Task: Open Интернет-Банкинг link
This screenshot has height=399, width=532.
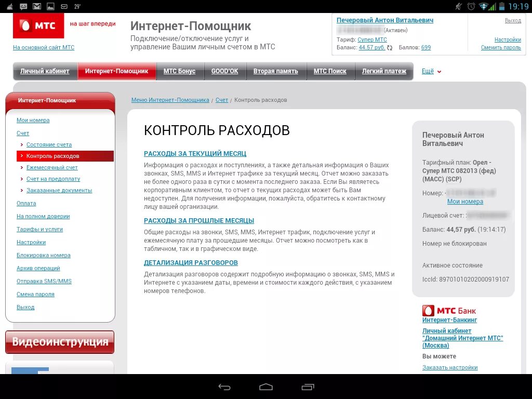Action: [449, 320]
